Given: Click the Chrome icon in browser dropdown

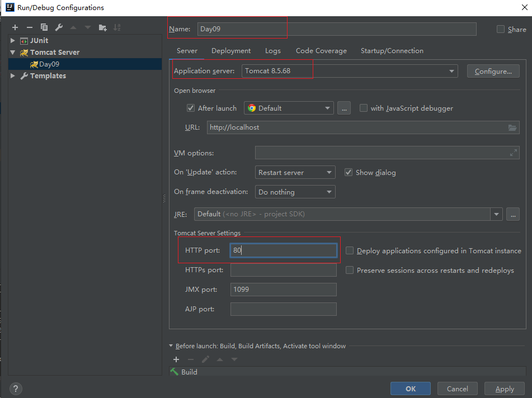Looking at the screenshot, I should (x=252, y=108).
